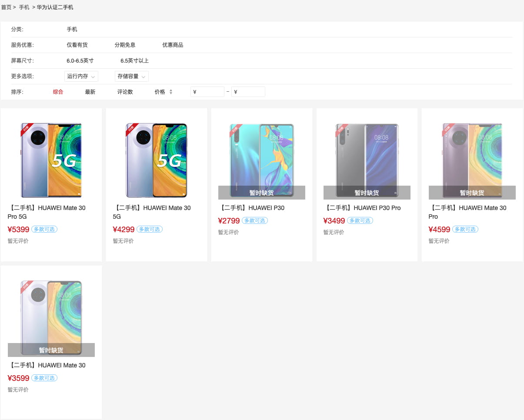Open 【二手机】HUAWEI P30 Pro title link

(x=362, y=208)
